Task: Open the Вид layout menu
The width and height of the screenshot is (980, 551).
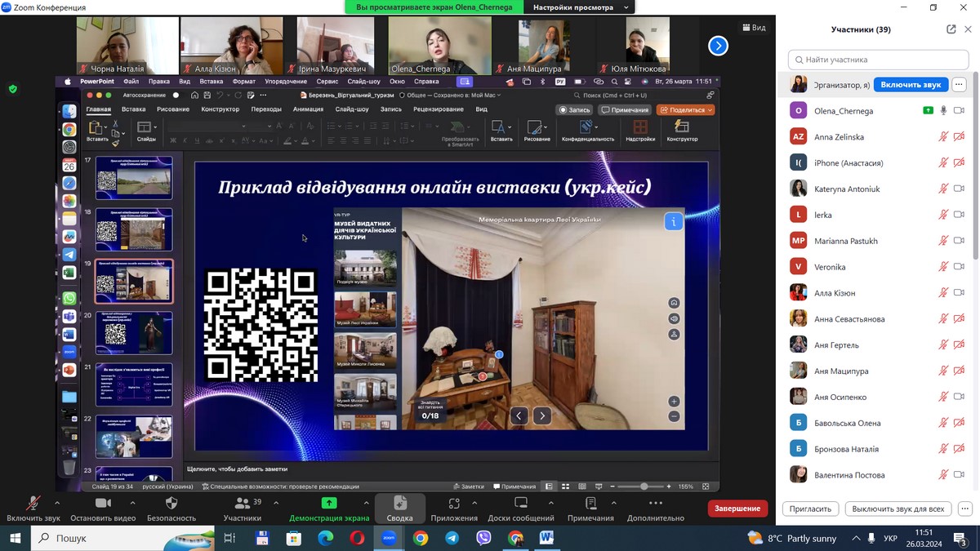Action: [753, 28]
